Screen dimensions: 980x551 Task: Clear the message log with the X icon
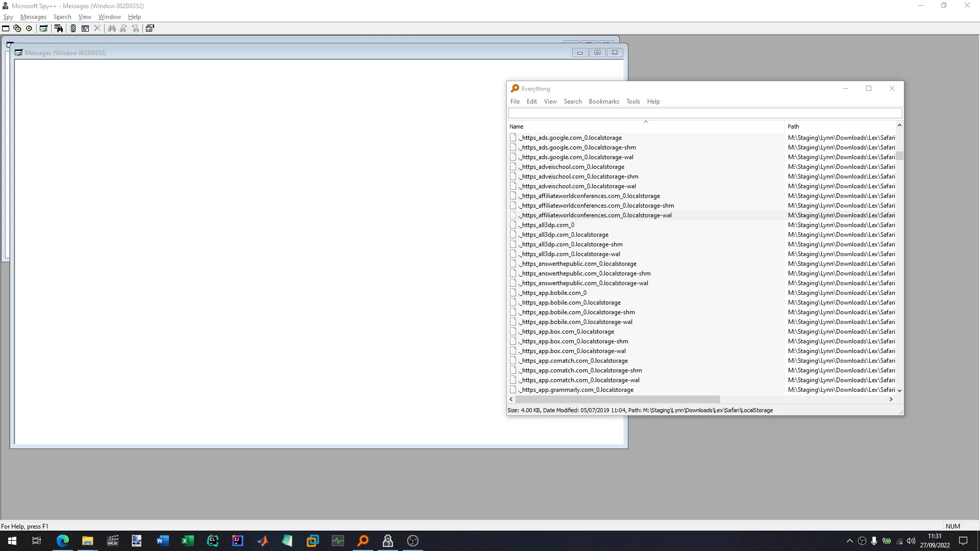coord(97,28)
